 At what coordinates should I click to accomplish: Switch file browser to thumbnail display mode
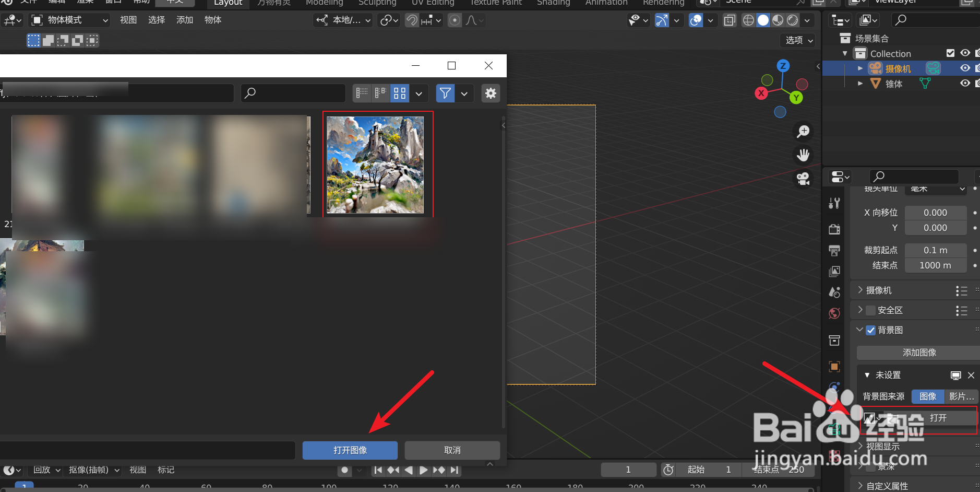pos(400,93)
